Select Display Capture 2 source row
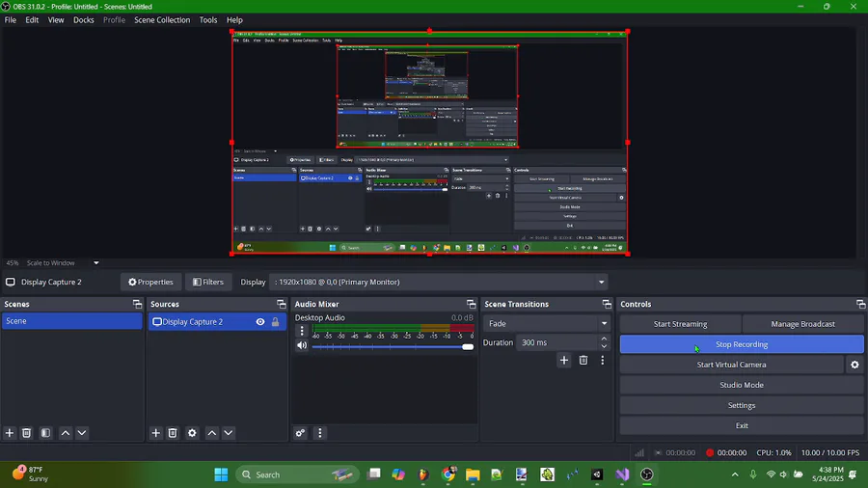This screenshot has height=488, width=868. (217, 321)
